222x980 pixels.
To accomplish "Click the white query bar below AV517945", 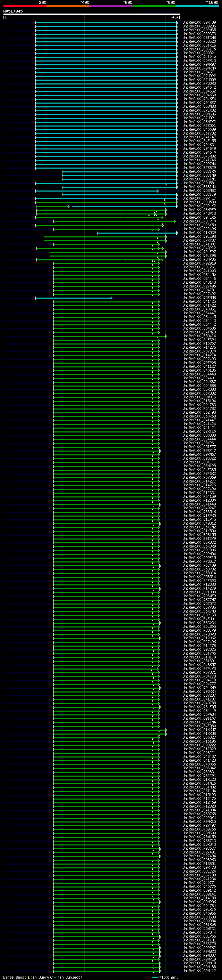I will point(92,15).
